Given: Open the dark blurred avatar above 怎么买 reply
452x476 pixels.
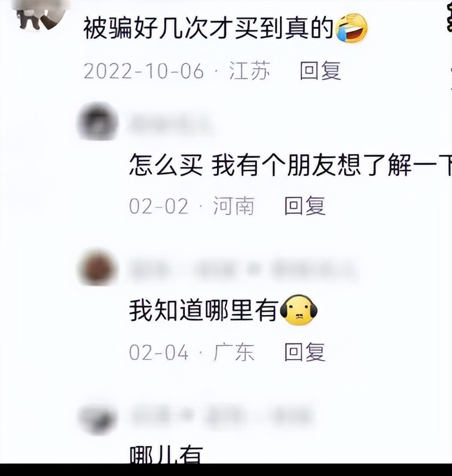Looking at the screenshot, I should click(98, 122).
